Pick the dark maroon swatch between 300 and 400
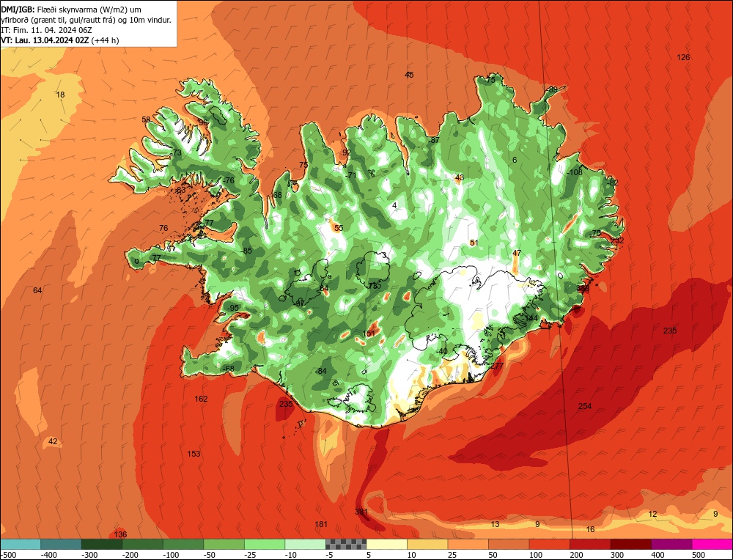Image resolution: width=733 pixels, height=560 pixels. [630, 544]
